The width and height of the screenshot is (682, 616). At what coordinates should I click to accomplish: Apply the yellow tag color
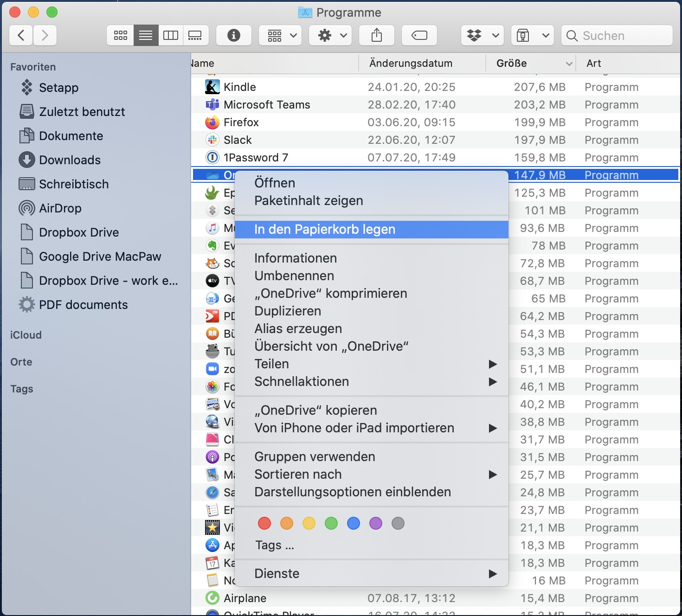coord(309,523)
